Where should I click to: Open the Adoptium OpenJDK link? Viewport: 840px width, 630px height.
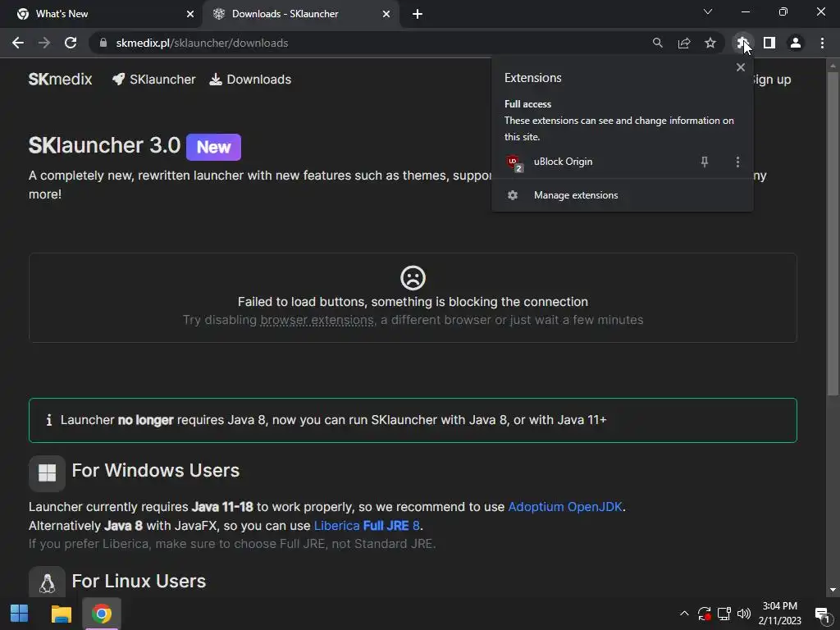coord(565,507)
